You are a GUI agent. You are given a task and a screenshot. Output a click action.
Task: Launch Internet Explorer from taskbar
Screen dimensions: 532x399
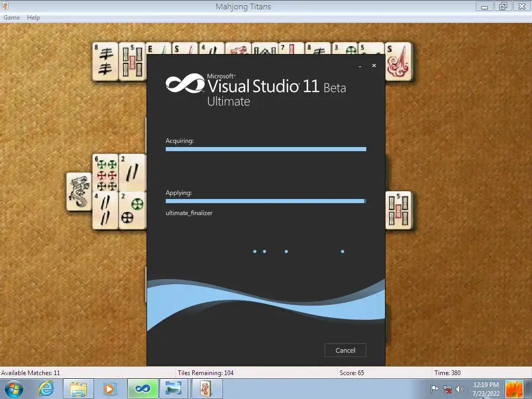tap(46, 389)
